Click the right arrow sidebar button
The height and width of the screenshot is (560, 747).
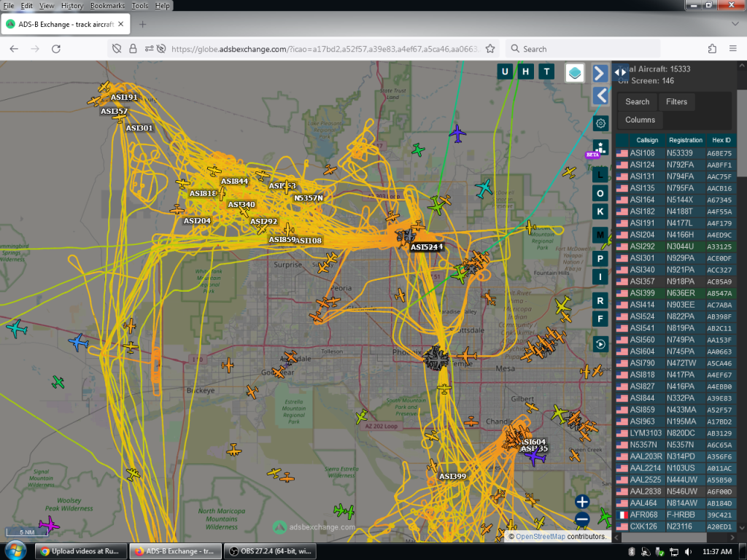click(x=600, y=74)
